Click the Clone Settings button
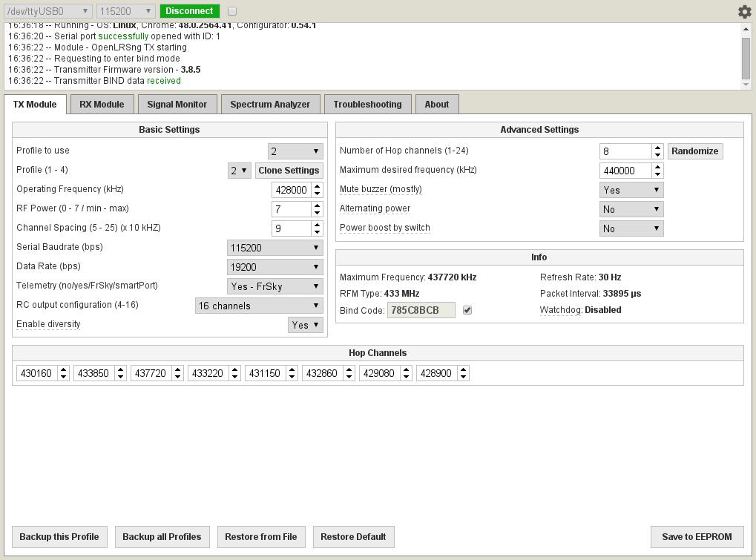Viewport: 756px width, 560px height. pyautogui.click(x=289, y=171)
